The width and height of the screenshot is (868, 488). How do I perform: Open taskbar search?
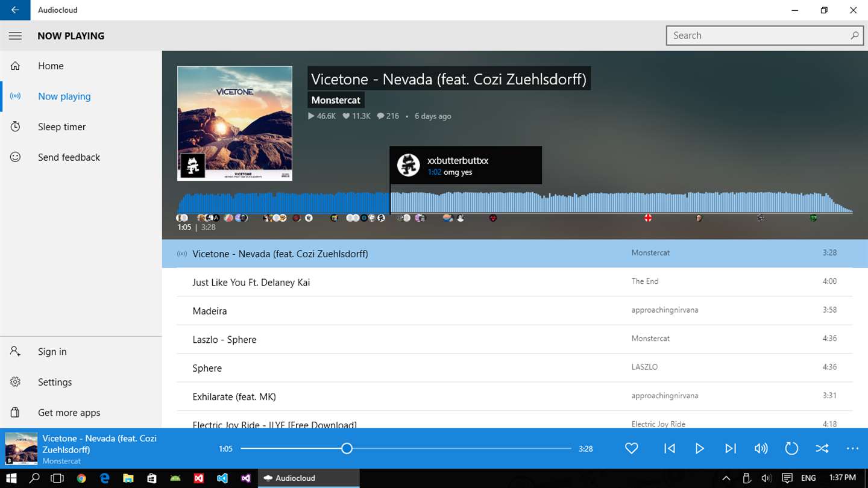click(34, 478)
